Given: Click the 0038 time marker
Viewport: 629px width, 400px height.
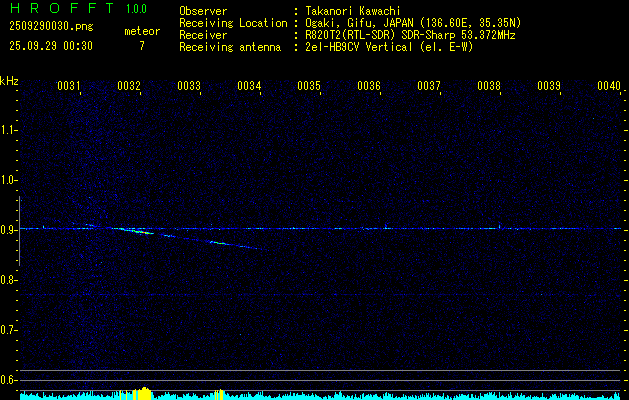Looking at the screenshot, I should [489, 87].
